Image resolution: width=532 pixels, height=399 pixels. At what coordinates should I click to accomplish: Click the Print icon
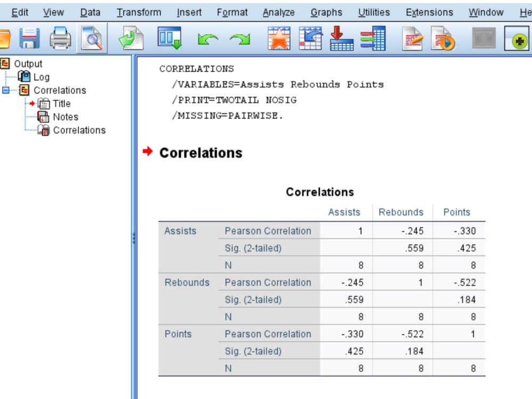[x=61, y=38]
